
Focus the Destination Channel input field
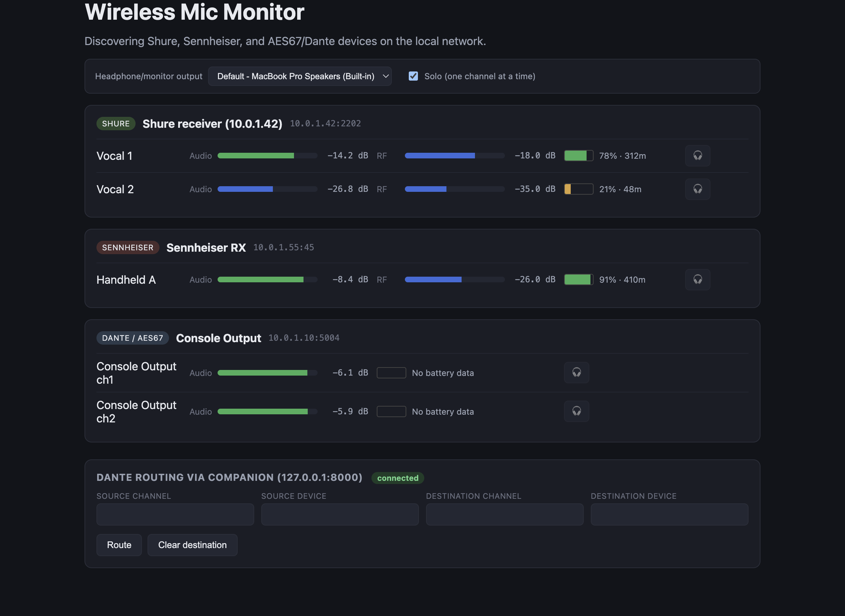pyautogui.click(x=505, y=515)
